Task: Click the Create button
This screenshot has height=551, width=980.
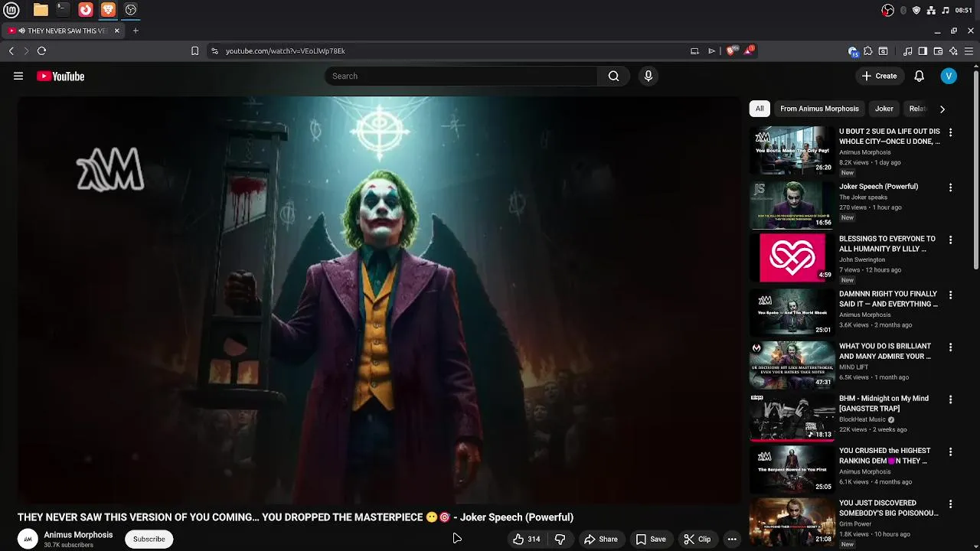Action: (879, 76)
